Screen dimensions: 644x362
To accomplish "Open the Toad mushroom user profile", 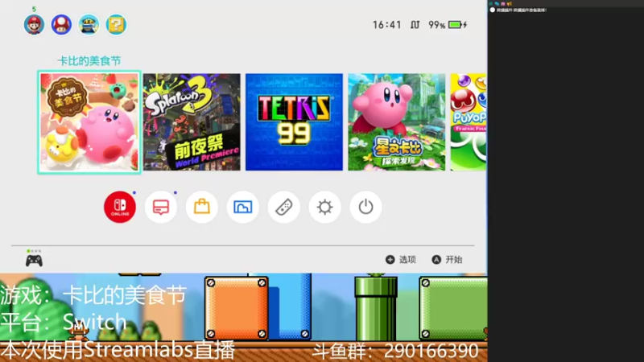I will tap(61, 25).
